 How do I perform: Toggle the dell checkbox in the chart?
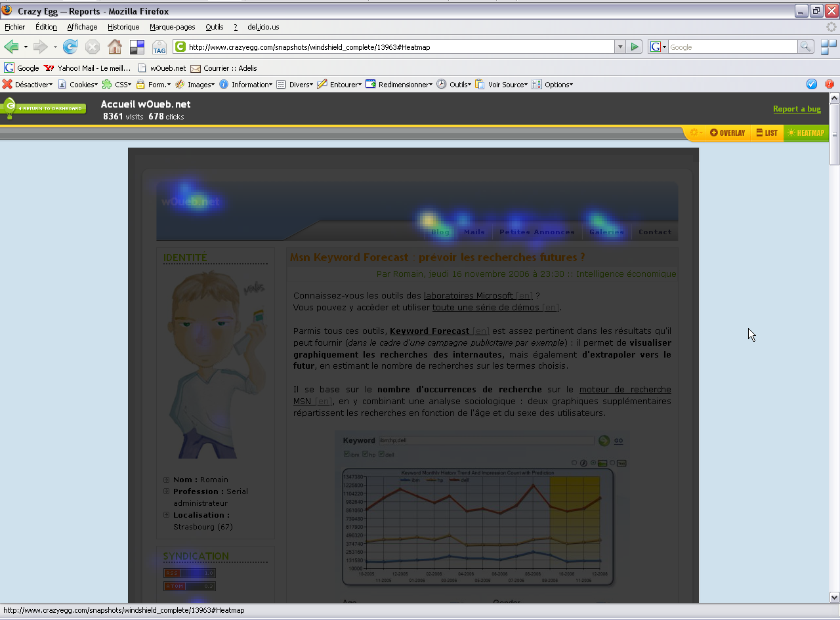click(381, 454)
